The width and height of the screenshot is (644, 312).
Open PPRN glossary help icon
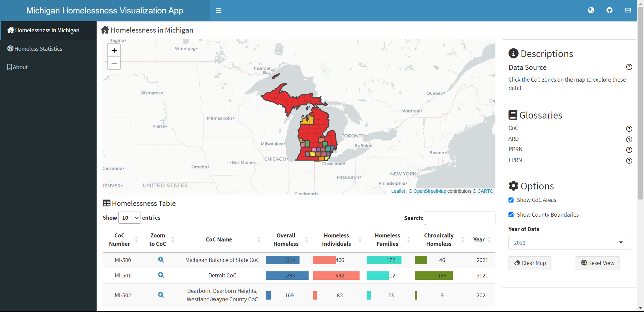pyautogui.click(x=629, y=150)
